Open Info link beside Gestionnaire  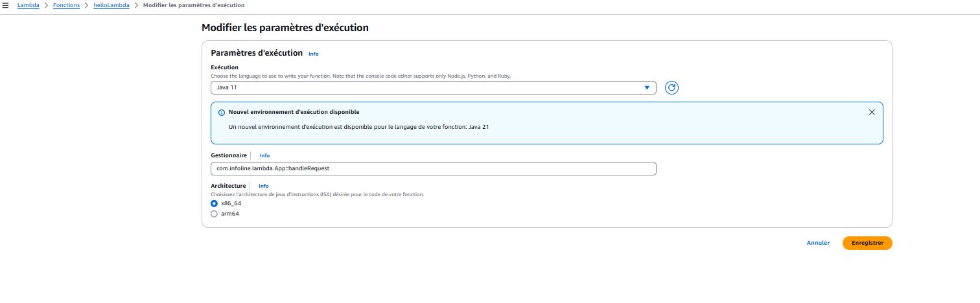[264, 155]
